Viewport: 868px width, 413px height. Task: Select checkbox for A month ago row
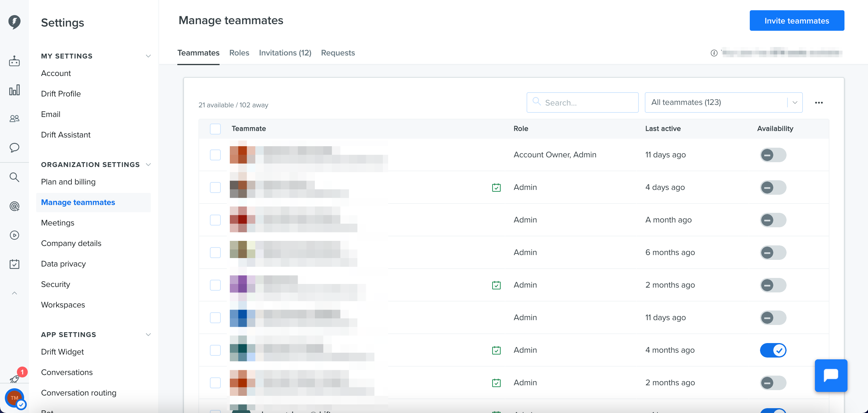pyautogui.click(x=215, y=220)
